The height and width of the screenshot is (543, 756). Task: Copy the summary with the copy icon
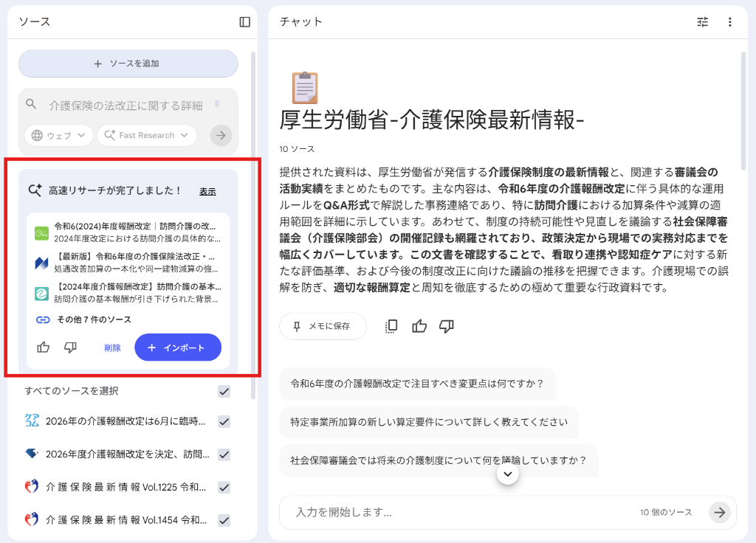(x=391, y=326)
